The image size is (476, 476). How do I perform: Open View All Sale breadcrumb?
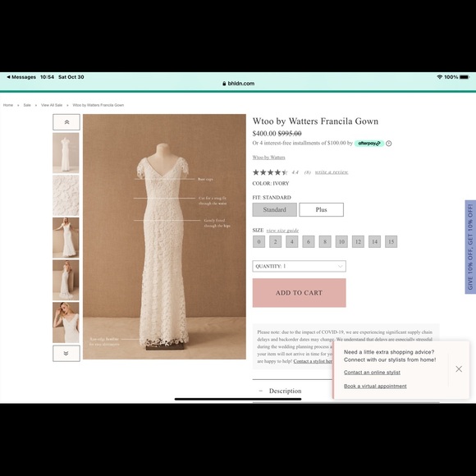point(52,105)
